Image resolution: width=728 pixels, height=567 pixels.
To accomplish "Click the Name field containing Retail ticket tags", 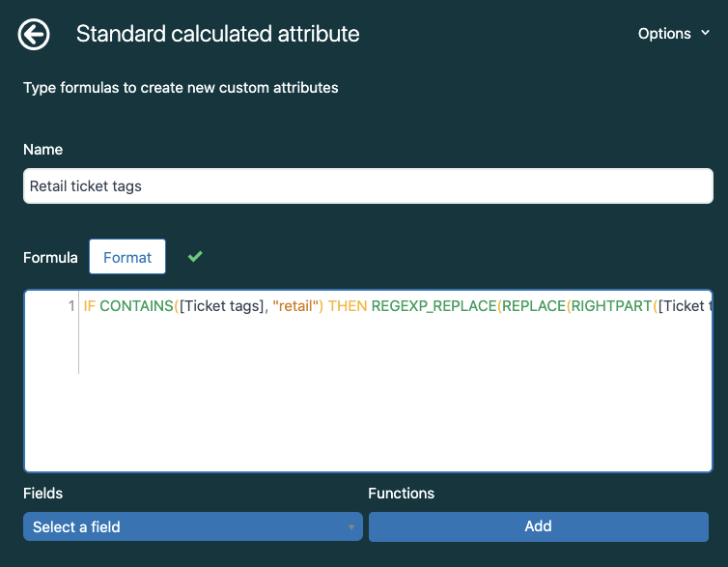I will coord(368,186).
